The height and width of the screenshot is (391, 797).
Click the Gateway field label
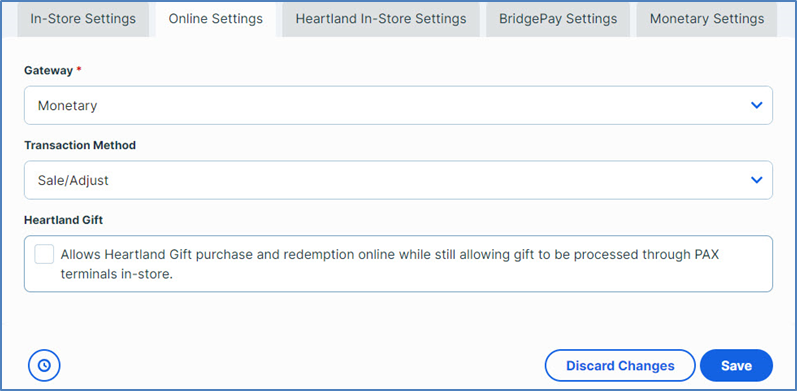tap(49, 71)
